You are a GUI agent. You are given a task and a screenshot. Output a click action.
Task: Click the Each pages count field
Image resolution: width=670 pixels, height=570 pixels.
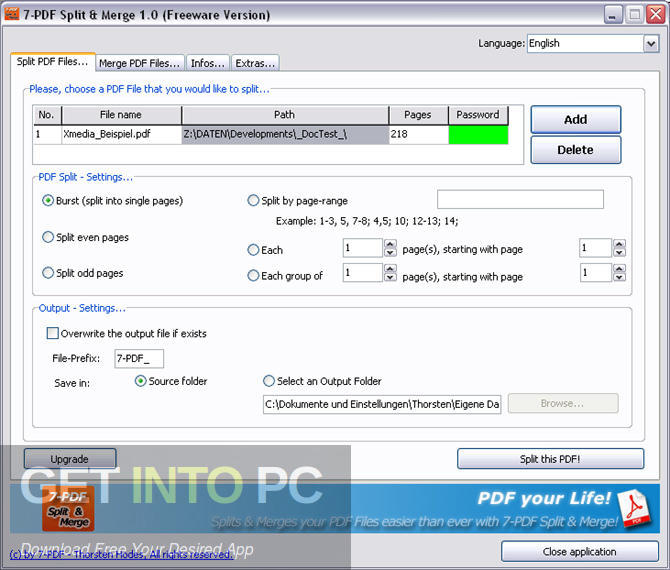pyautogui.click(x=362, y=248)
